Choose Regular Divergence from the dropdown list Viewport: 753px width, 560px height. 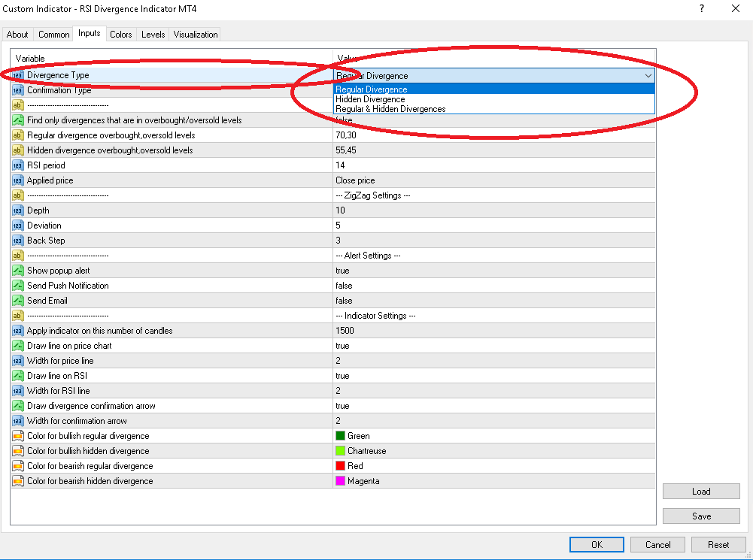click(494, 89)
